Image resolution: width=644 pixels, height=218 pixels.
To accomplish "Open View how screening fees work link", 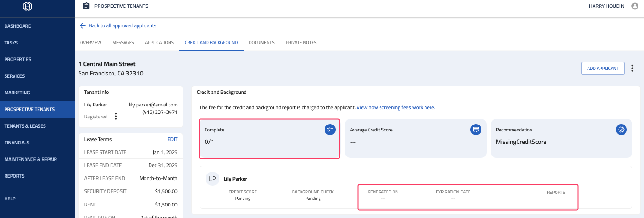I will [396, 107].
